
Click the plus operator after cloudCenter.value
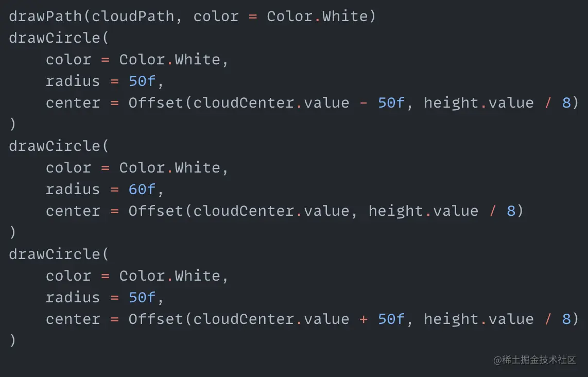[364, 319]
